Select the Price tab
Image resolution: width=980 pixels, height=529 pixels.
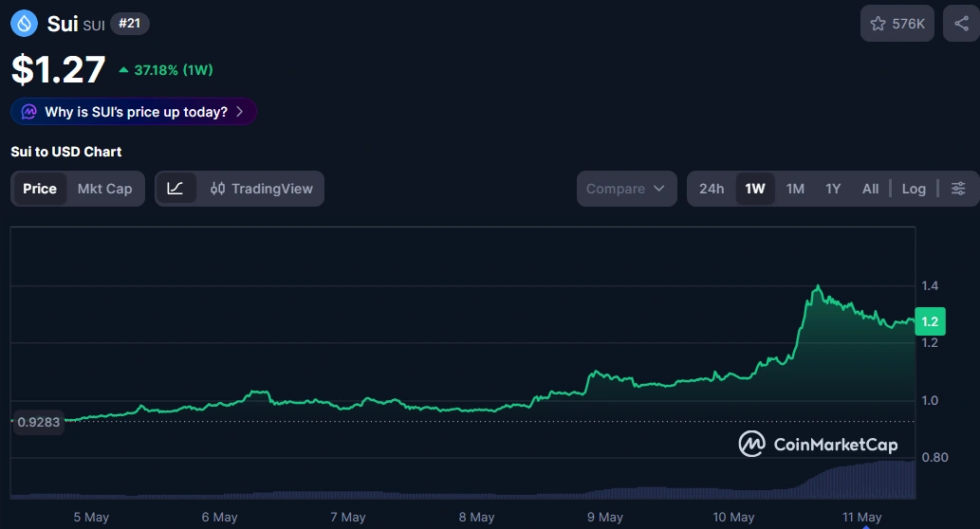[40, 189]
